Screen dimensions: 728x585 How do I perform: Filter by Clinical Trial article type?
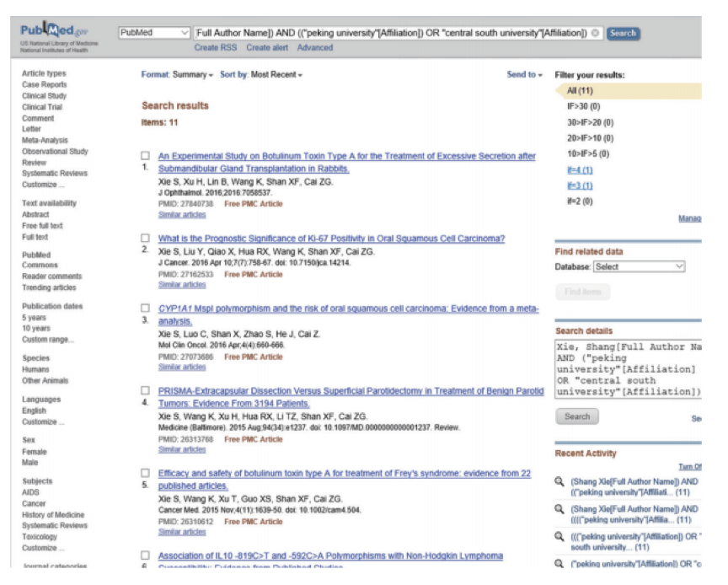click(41, 107)
